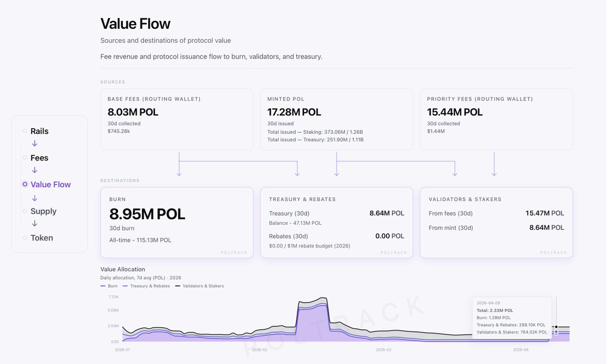The width and height of the screenshot is (606, 364).
Task: Click the 15.47M POL from fees value
Action: [545, 214]
